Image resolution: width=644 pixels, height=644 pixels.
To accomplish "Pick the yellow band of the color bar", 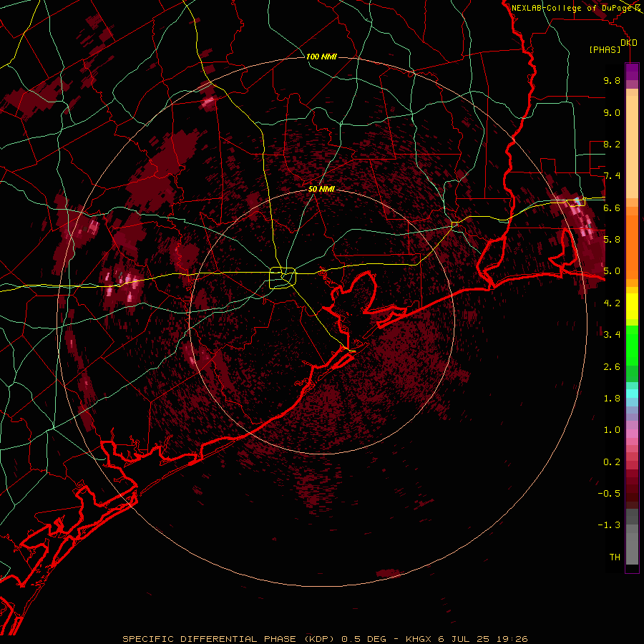I will point(632,306).
